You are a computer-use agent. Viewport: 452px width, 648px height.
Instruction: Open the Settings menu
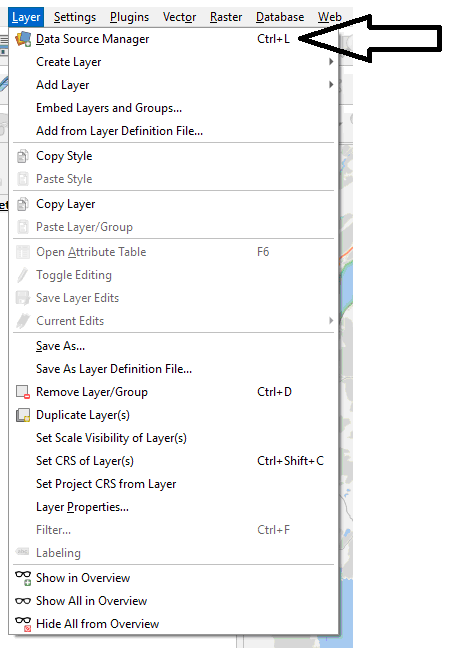point(75,17)
